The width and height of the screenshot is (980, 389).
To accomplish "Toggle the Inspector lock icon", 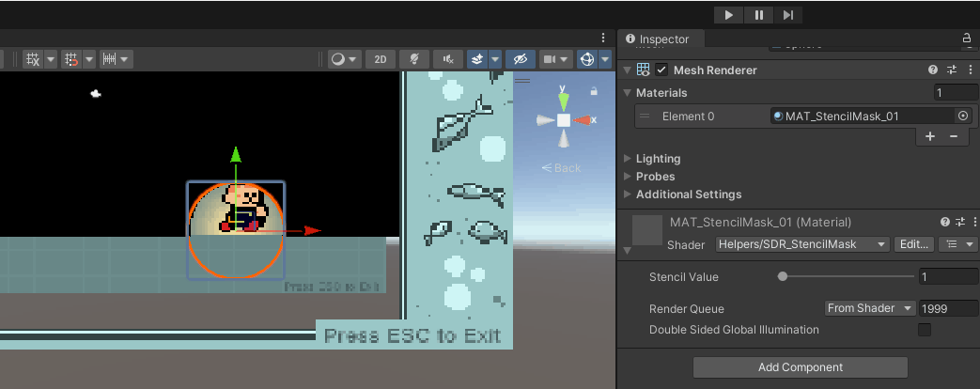I will [967, 39].
